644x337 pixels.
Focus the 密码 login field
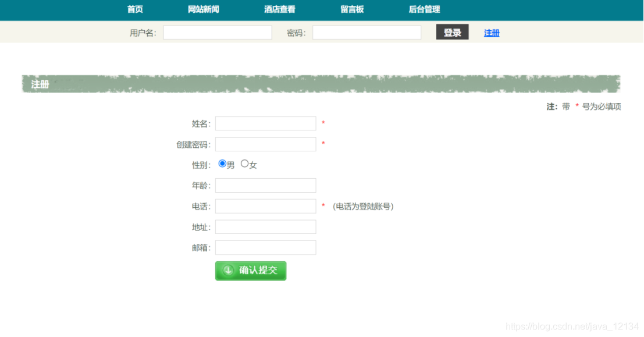367,33
